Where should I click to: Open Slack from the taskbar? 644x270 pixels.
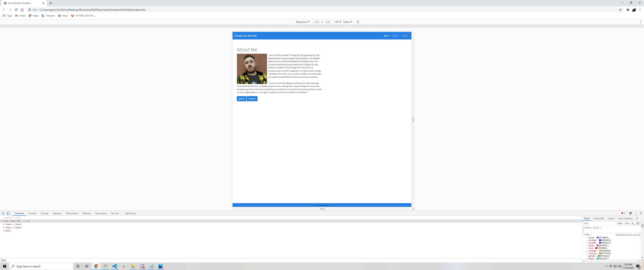pyautogui.click(x=124, y=266)
